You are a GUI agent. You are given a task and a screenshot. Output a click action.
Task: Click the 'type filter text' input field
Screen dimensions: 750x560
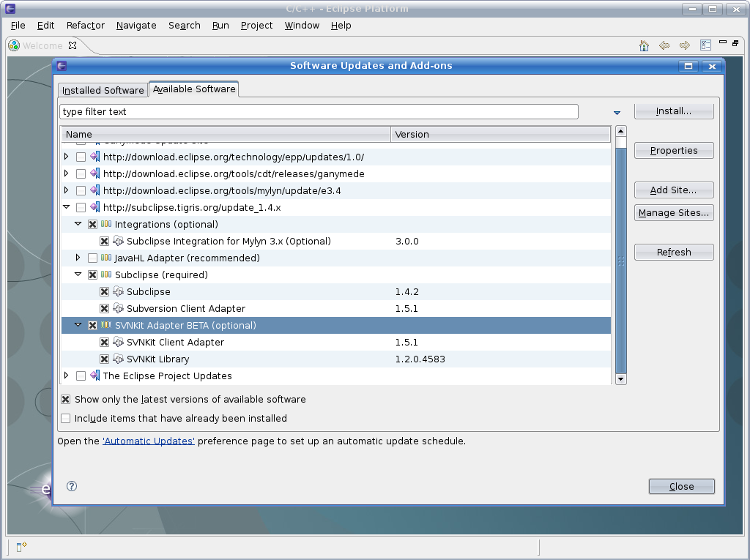tap(319, 112)
